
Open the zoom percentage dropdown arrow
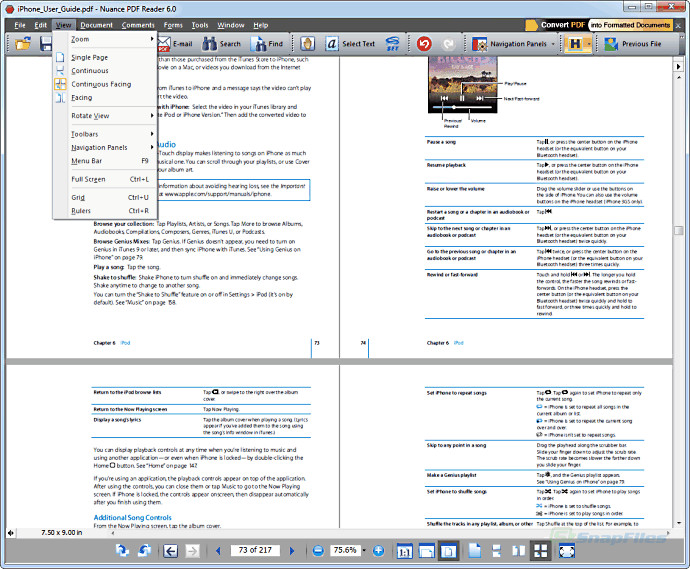click(364, 551)
